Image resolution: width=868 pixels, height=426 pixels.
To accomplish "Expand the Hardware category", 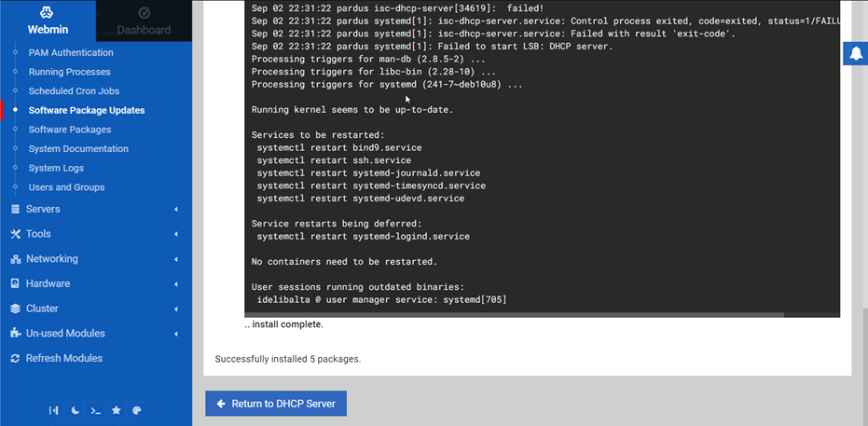I will 48,283.
